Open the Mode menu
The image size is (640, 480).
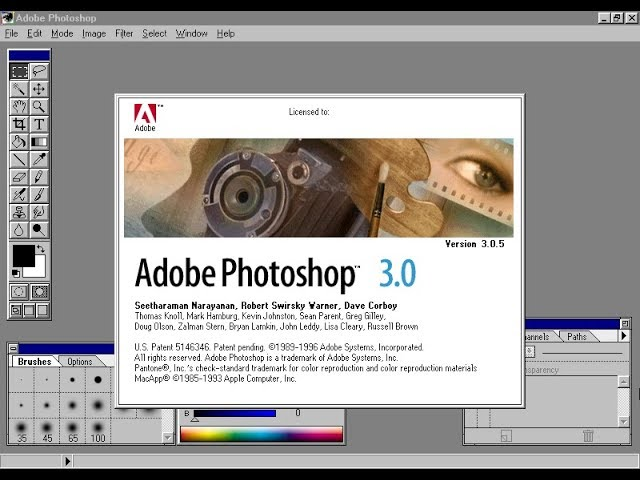point(62,33)
